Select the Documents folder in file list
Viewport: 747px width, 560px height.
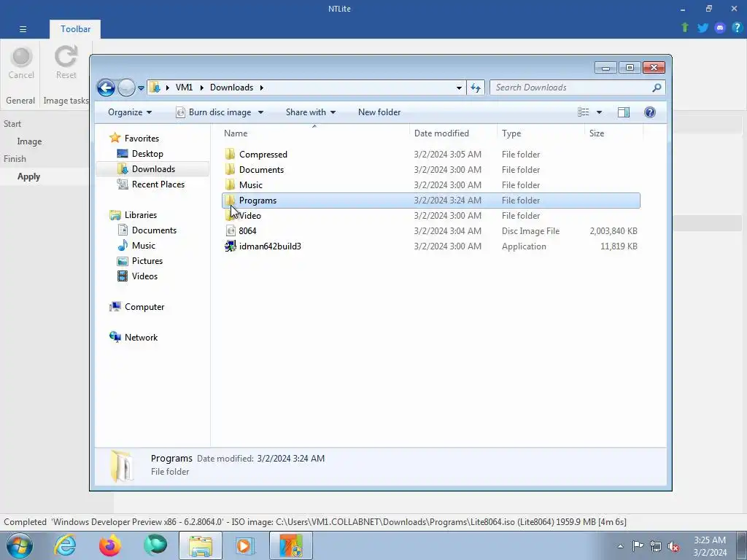coord(431,169)
